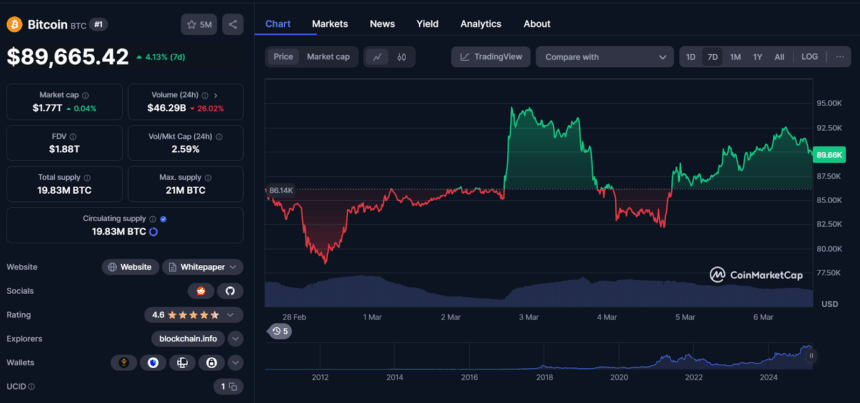Select the line chart view icon
The image size is (860, 403).
tap(377, 57)
